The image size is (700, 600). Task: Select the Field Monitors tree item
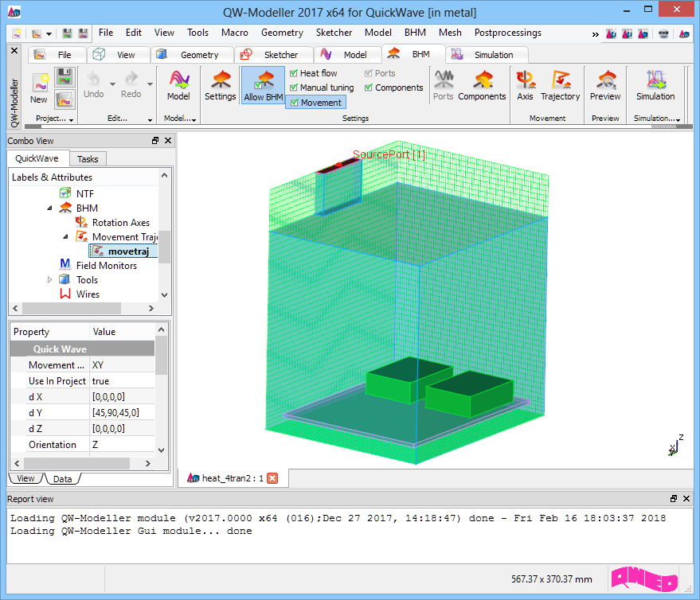[x=106, y=266]
